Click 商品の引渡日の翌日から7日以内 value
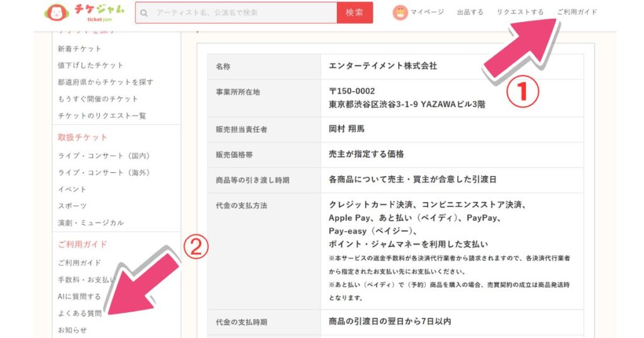This screenshot has width=644, height=338. (390, 321)
